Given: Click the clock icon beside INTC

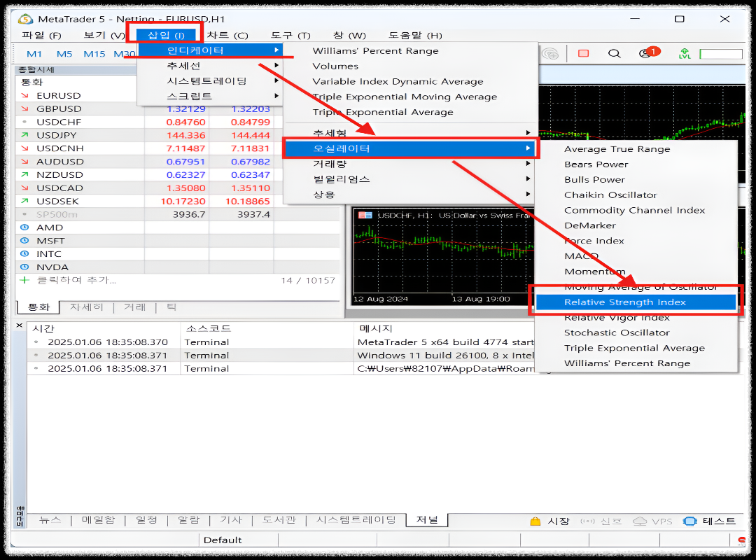Looking at the screenshot, I should pos(24,253).
